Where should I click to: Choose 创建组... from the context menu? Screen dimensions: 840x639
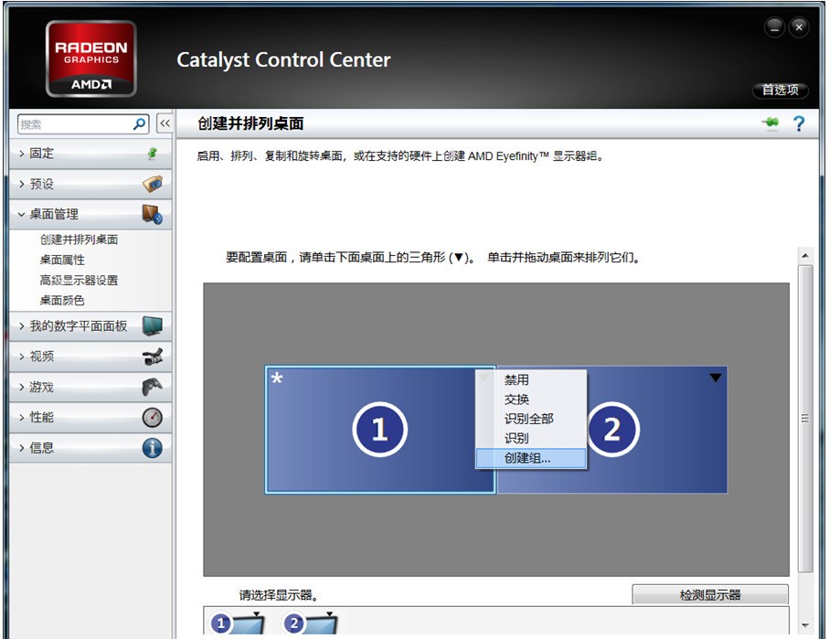tap(531, 459)
